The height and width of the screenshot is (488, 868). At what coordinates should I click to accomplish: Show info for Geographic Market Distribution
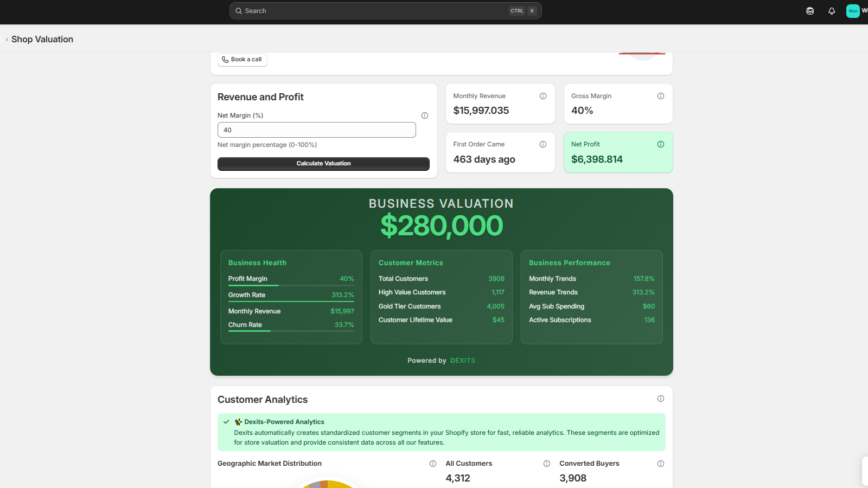(x=433, y=464)
